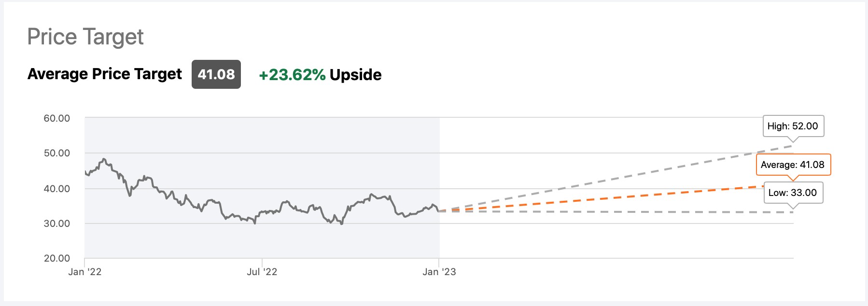Click the 30.00 y-axis label
Viewport: 868px width, 306px height.
pos(57,223)
